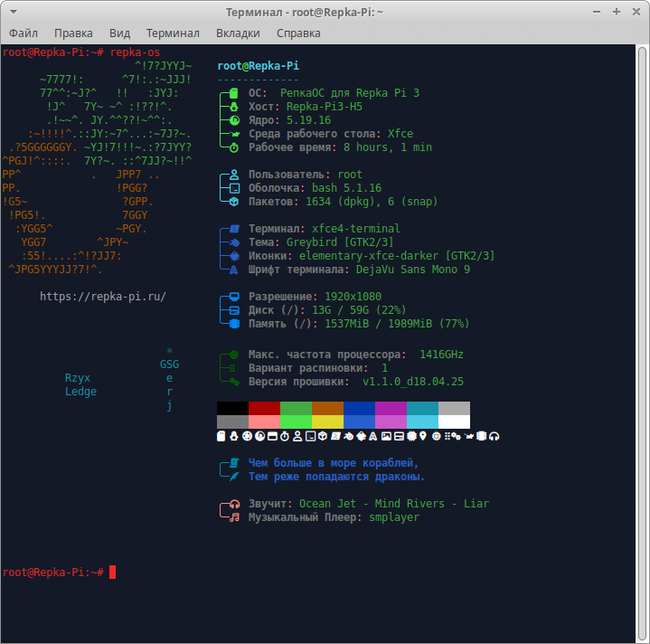Screen dimensions: 650x644
Task: Click the feather icon beside Тем реже попадаются
Action: pyautogui.click(x=234, y=477)
